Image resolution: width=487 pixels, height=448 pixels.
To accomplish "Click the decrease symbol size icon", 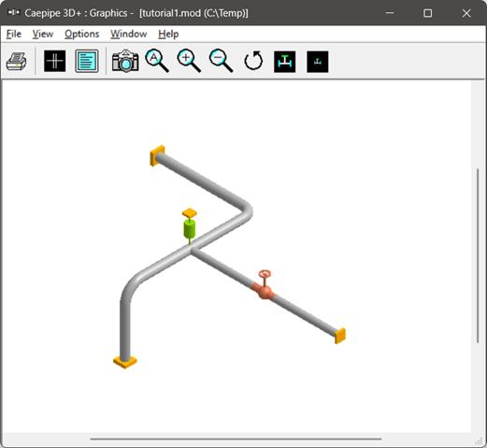I will 318,62.
